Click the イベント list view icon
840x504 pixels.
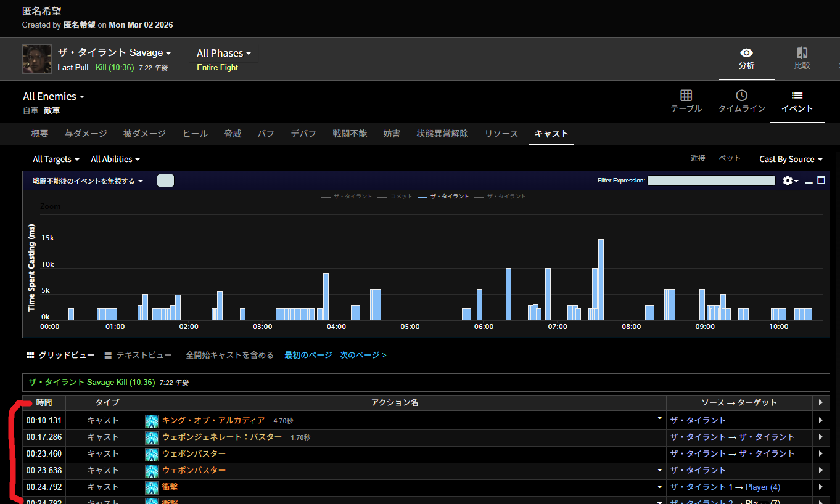tap(797, 96)
